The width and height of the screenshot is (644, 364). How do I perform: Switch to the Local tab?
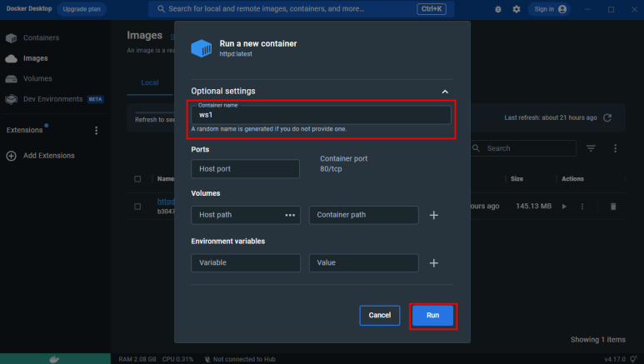point(149,82)
